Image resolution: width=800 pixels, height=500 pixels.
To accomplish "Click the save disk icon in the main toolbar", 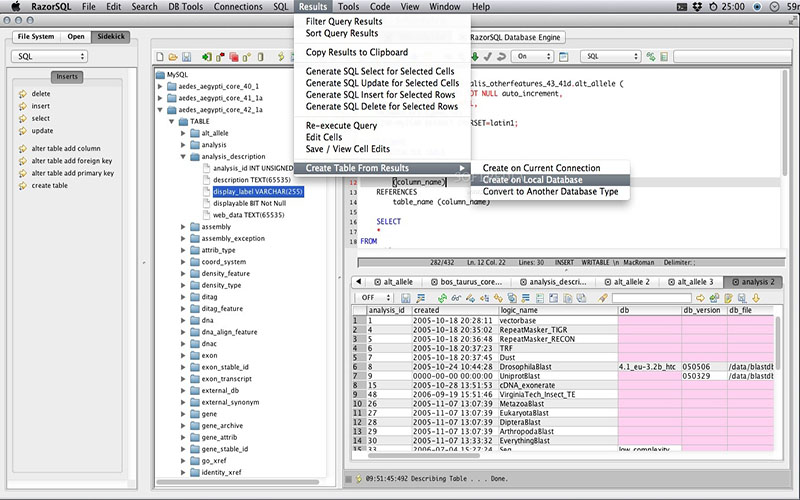I will pos(186,57).
